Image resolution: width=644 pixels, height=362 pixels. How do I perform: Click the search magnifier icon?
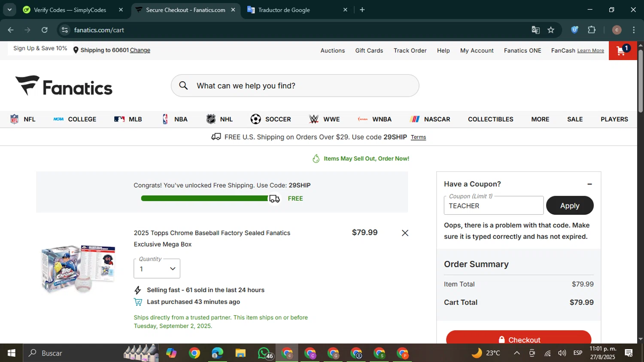[x=183, y=85]
